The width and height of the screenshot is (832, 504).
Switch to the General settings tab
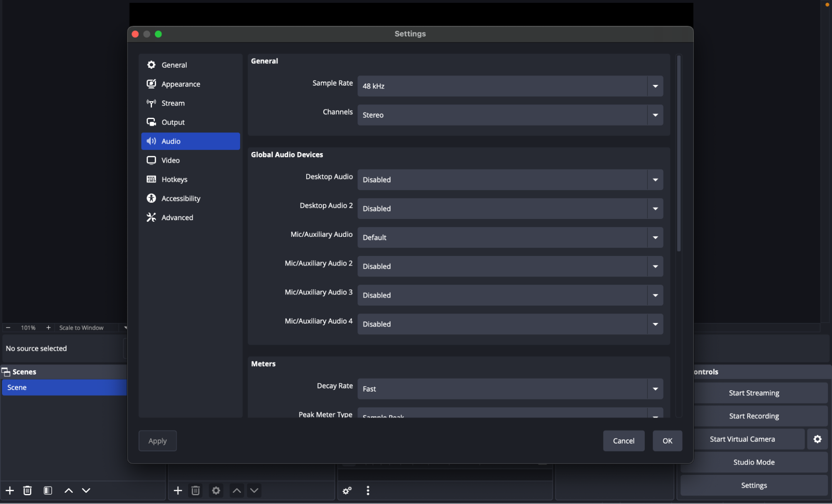[174, 65]
